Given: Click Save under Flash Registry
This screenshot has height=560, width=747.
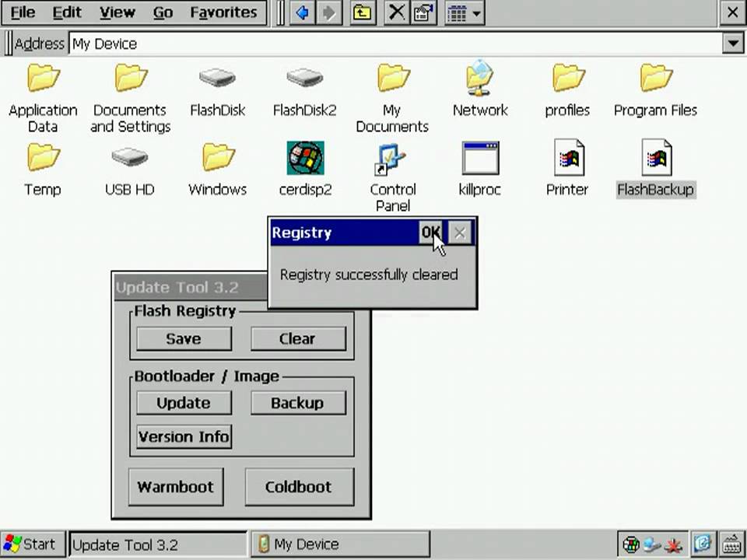Looking at the screenshot, I should tap(184, 338).
